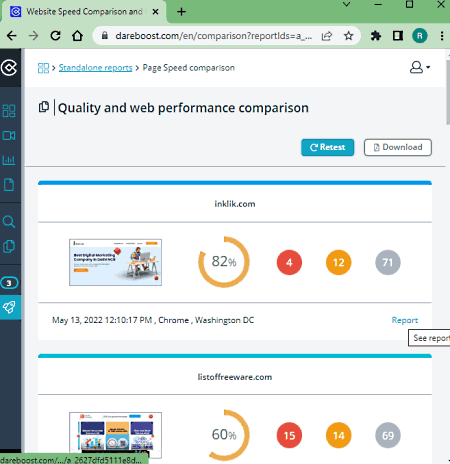Screen dimensions: 450x464
Task: Click the copy icon beside page title
Action: tap(44, 107)
